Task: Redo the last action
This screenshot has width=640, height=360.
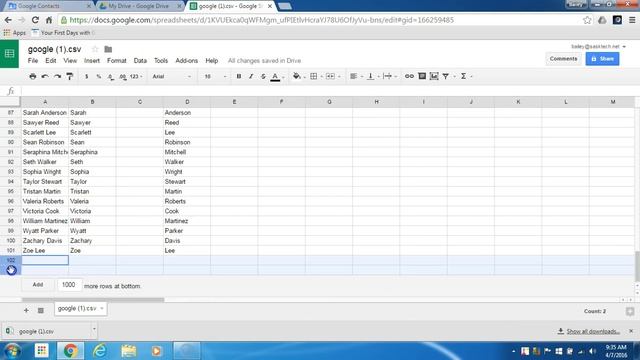Action: click(x=58, y=76)
